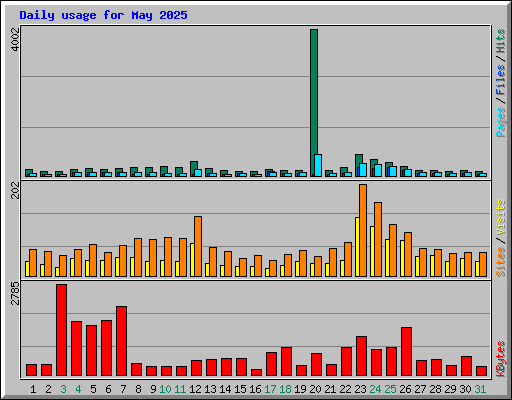Click the red KBytes bar for day 4
Image resolution: width=512 pixels, height=400 pixels.
(x=76, y=348)
